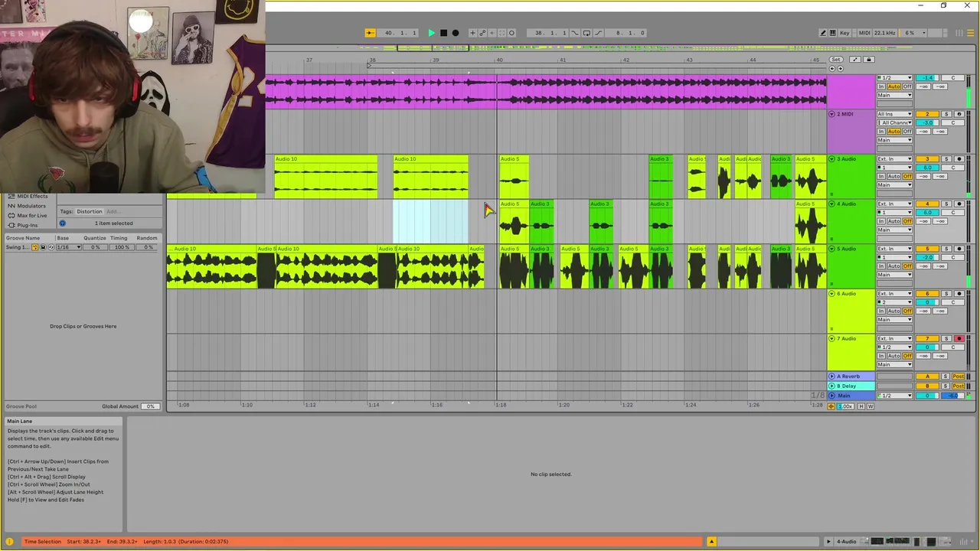The width and height of the screenshot is (980, 551).
Task: Click the 1.00x zoom display
Action: pyautogui.click(x=845, y=406)
